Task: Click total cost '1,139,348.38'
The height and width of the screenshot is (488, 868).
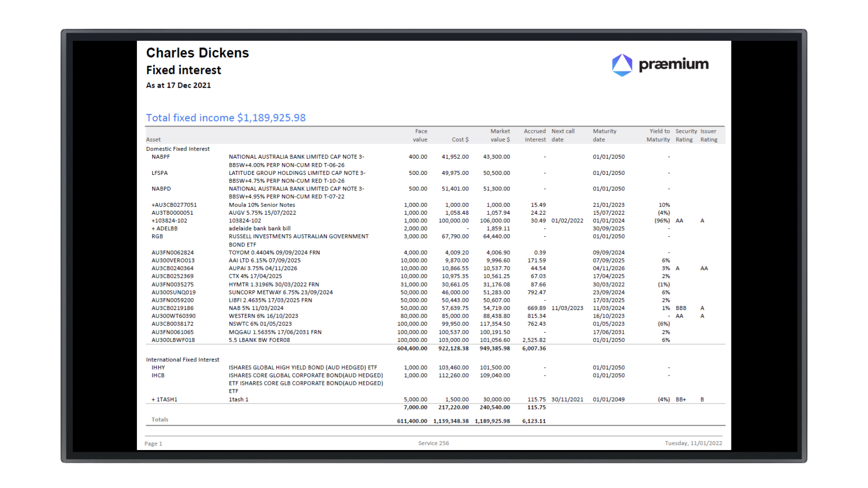Action: 451,421
